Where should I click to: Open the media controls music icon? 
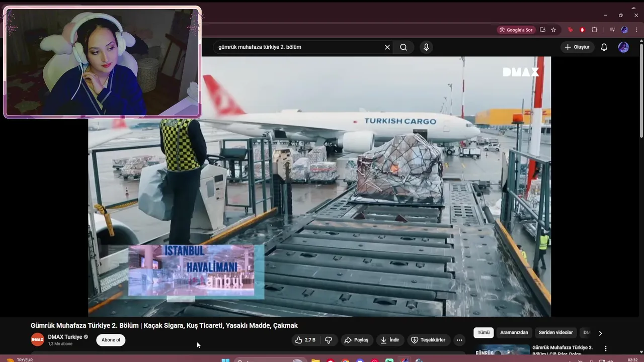tap(612, 30)
